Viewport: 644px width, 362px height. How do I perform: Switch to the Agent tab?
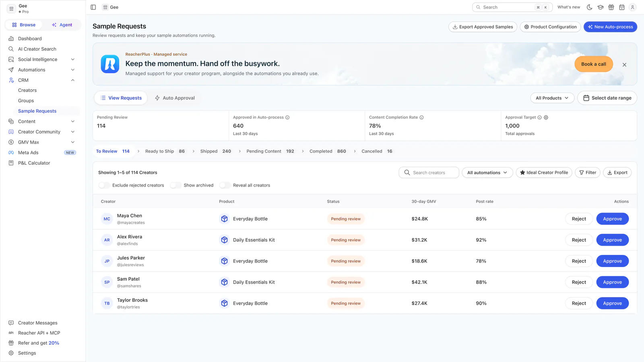(x=62, y=25)
